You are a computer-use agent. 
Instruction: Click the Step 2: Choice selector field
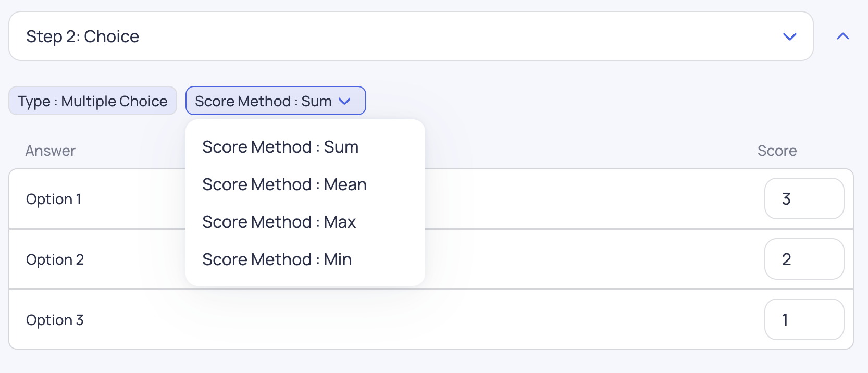click(411, 36)
